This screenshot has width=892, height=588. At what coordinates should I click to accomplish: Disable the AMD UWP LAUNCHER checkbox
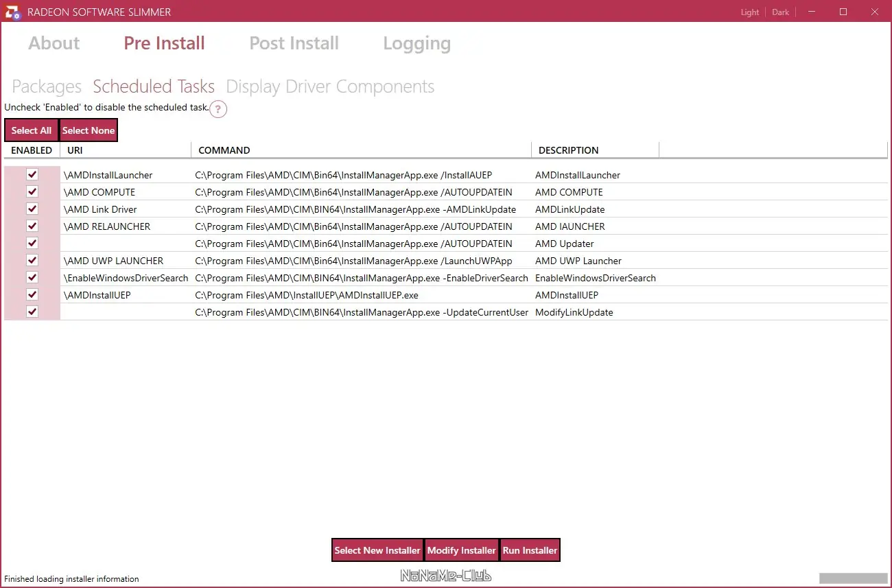pyautogui.click(x=32, y=260)
